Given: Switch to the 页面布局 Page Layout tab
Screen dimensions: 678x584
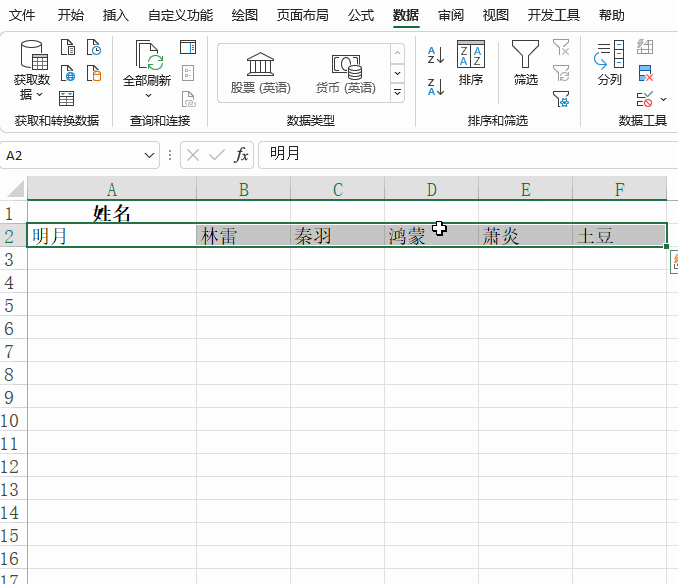Looking at the screenshot, I should click(302, 16).
